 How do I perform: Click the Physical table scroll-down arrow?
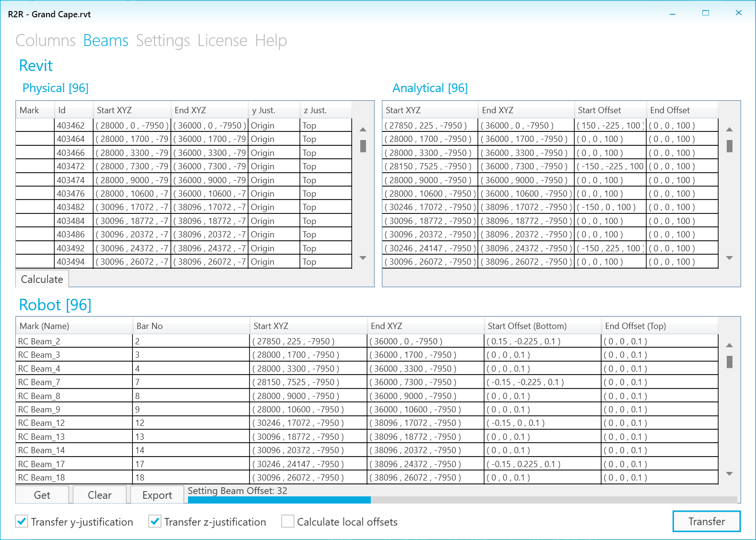363,258
